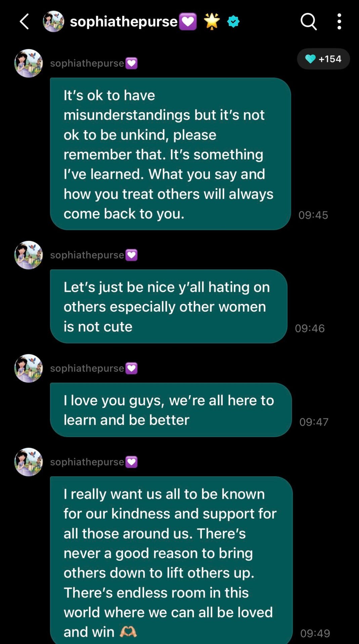Image resolution: width=359 pixels, height=644 pixels.
Task: Tap the heart hands emoji in last message
Action: point(128,632)
